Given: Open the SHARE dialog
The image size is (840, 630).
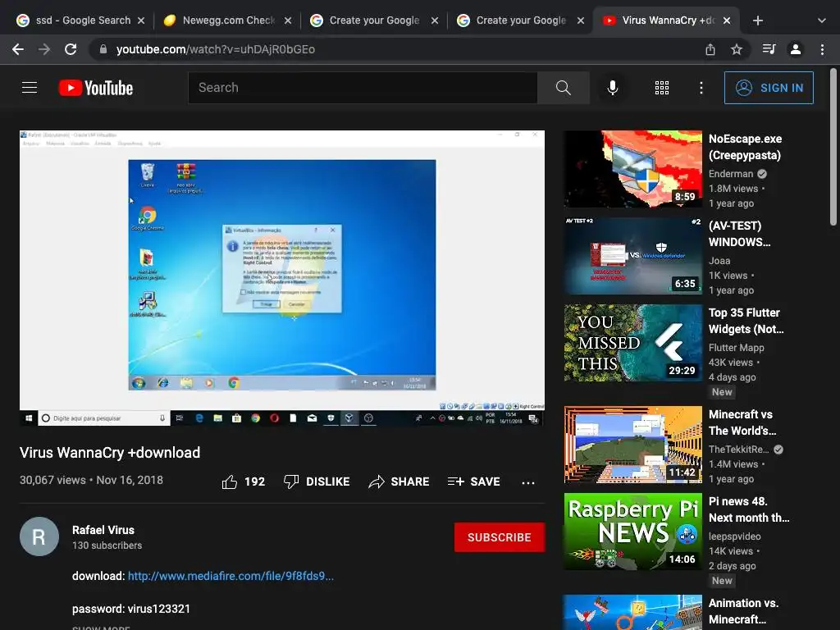Looking at the screenshot, I should click(399, 482).
